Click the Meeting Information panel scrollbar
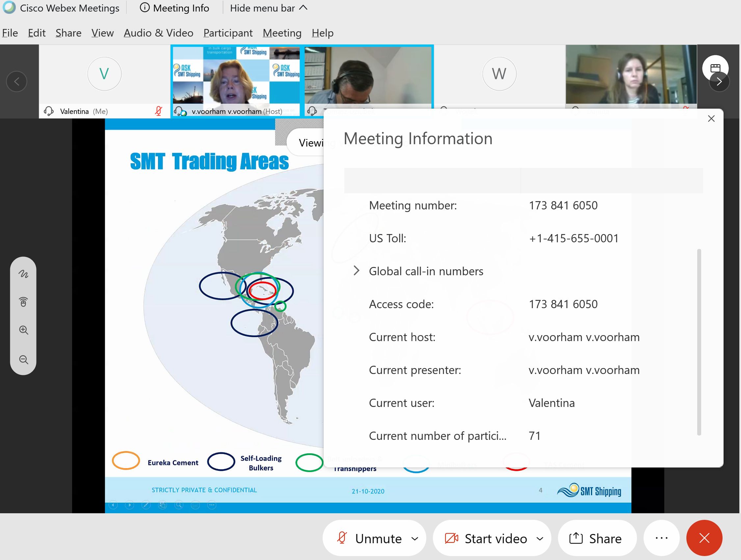The image size is (741, 560). click(699, 342)
